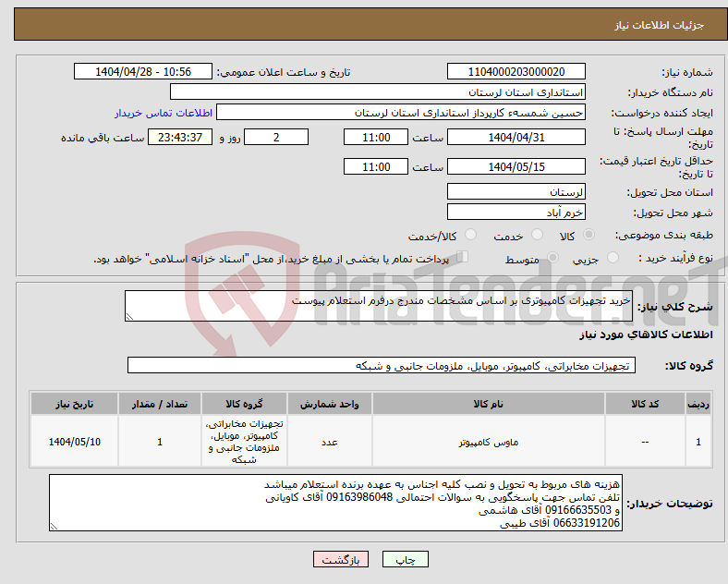728x584 pixels.
Task: Click the جزئیات اطلاعات نیاز page header
Action: [659, 25]
